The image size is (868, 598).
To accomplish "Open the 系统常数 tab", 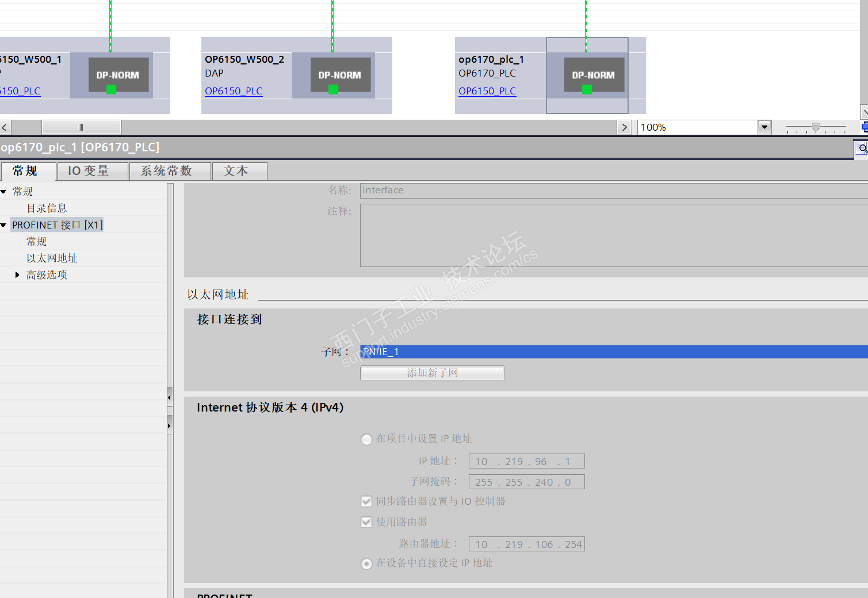I will pos(170,171).
